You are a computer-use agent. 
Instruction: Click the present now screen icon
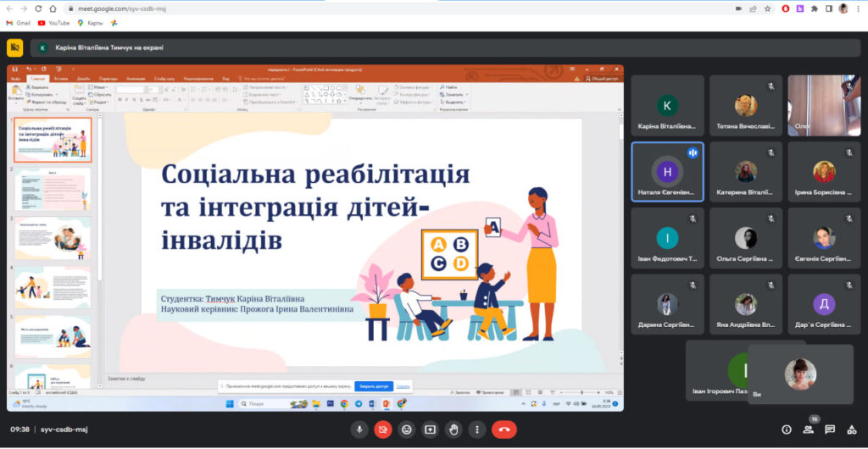[430, 430]
